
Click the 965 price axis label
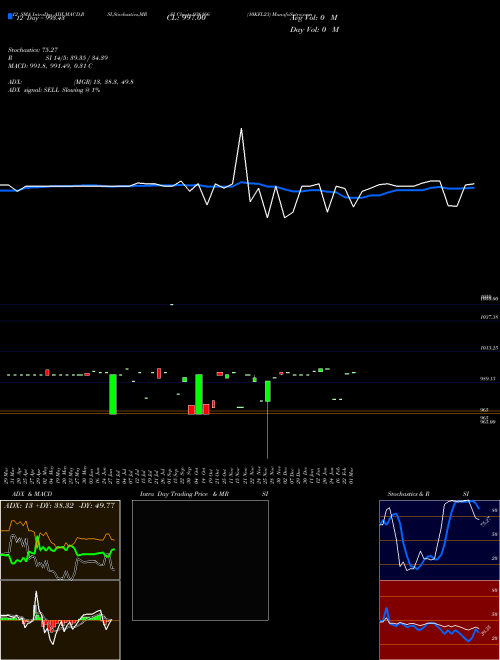click(x=484, y=410)
